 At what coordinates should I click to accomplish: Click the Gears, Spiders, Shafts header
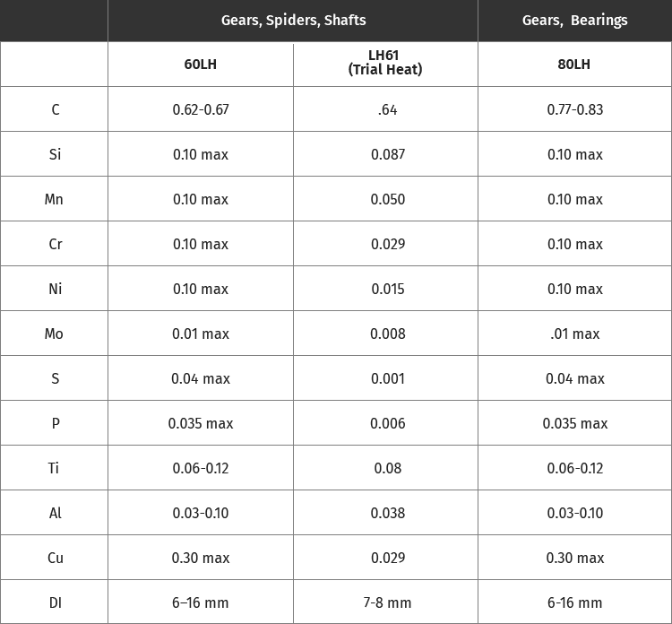tap(293, 20)
